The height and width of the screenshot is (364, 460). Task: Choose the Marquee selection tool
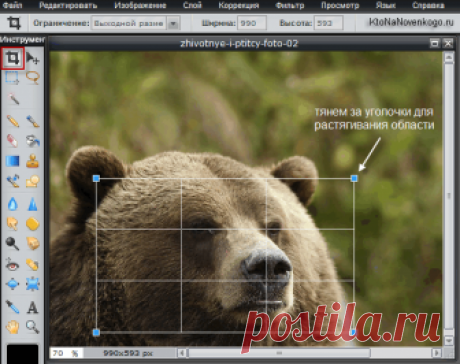pos(12,78)
